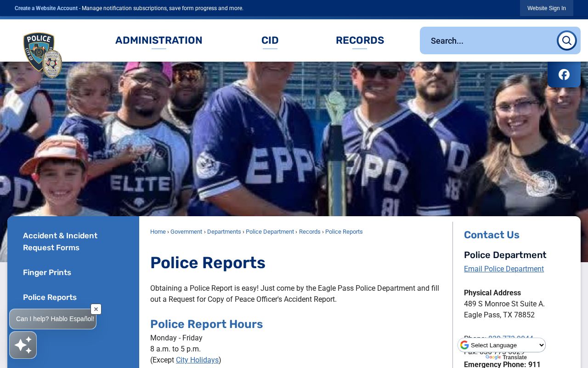The image size is (588, 368).
Task: Open the City Holidays link
Action: pos(197,360)
